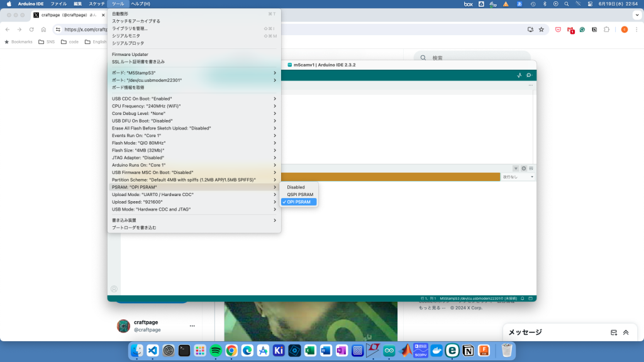Open the ファイル menu in menu bar
This screenshot has width=644, height=362.
point(58,4)
